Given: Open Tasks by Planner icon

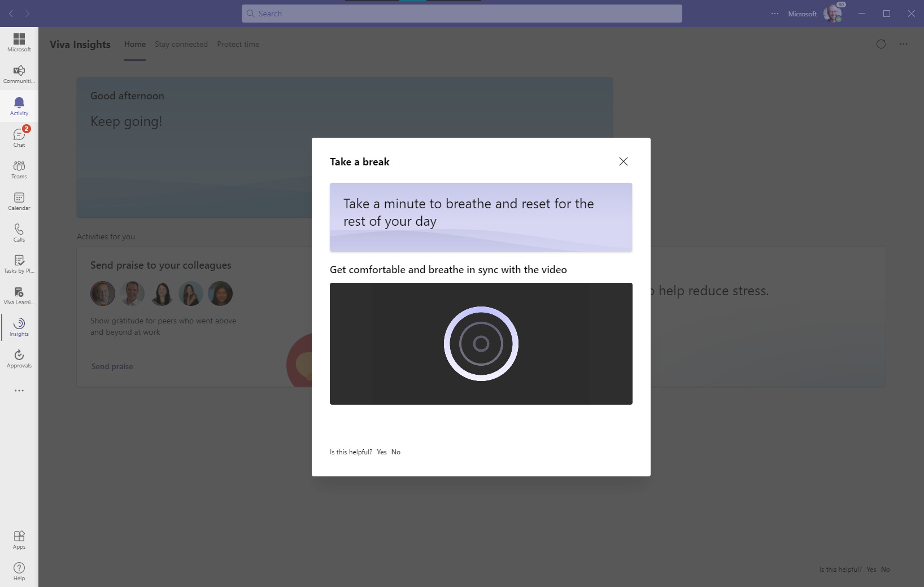Looking at the screenshot, I should 19,264.
